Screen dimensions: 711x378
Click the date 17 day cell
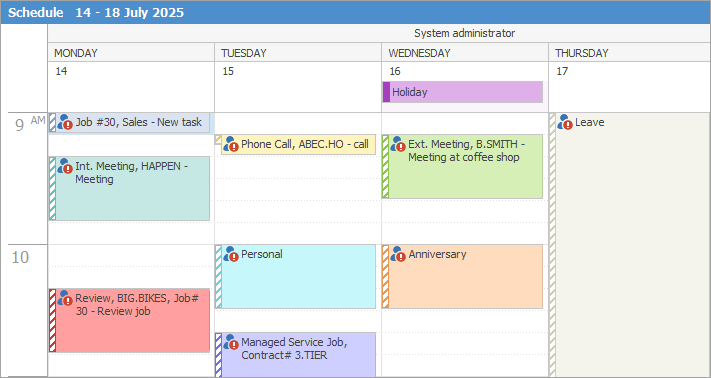[629, 87]
